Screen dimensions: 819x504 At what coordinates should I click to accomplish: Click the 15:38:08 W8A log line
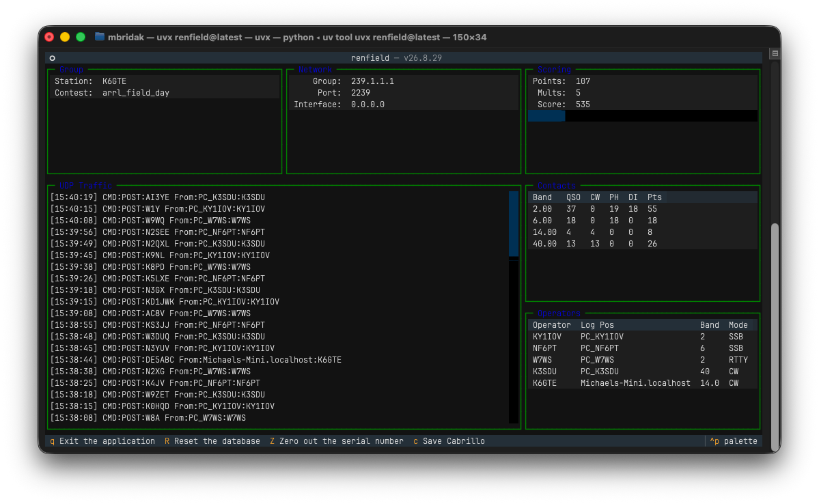click(x=148, y=418)
